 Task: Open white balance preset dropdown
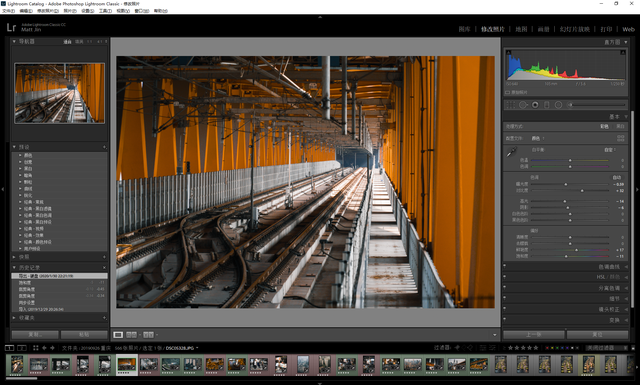611,150
